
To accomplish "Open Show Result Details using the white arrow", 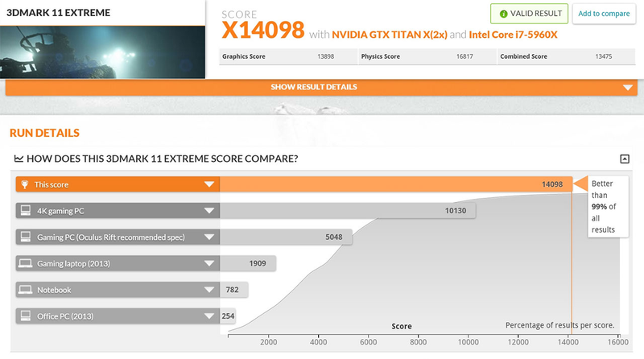I will (x=627, y=88).
